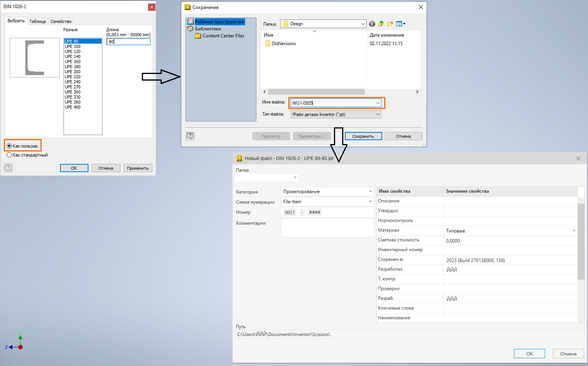This screenshot has width=588, height=366.
Task: Select UPE 180 in the size list
Action: (x=83, y=67)
